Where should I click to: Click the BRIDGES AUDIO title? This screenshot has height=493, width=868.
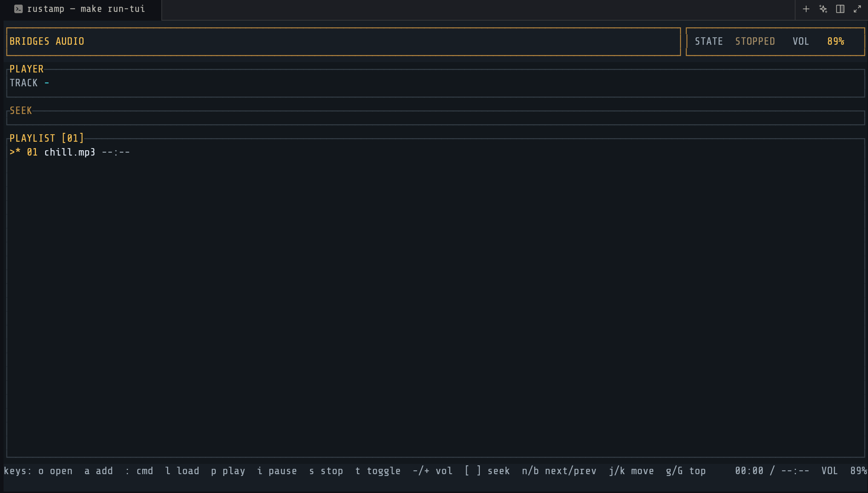[x=47, y=42]
